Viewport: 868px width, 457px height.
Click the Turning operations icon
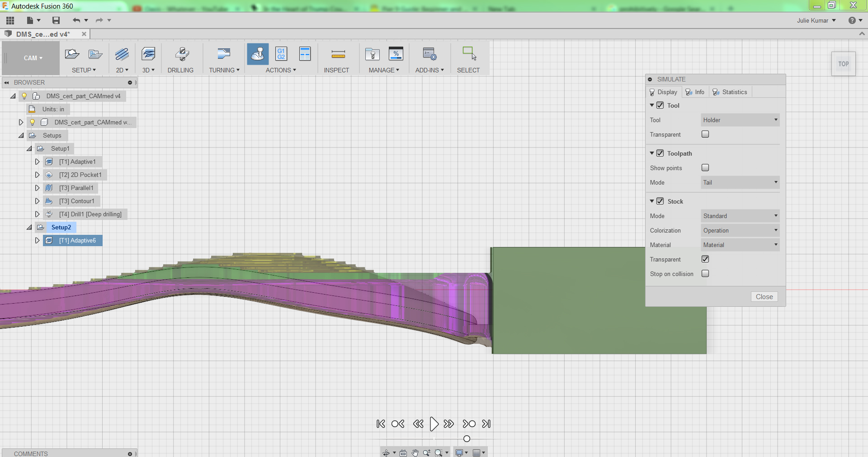pos(224,54)
